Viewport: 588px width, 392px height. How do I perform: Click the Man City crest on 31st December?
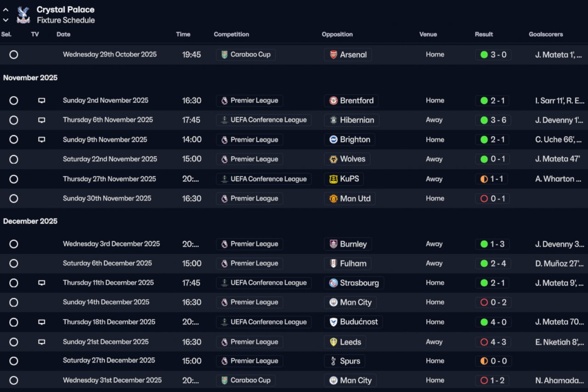pos(334,381)
